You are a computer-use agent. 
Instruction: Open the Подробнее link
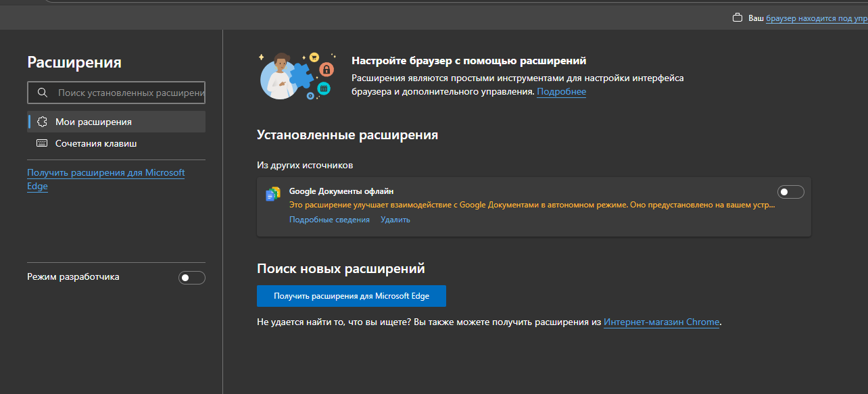(x=561, y=91)
